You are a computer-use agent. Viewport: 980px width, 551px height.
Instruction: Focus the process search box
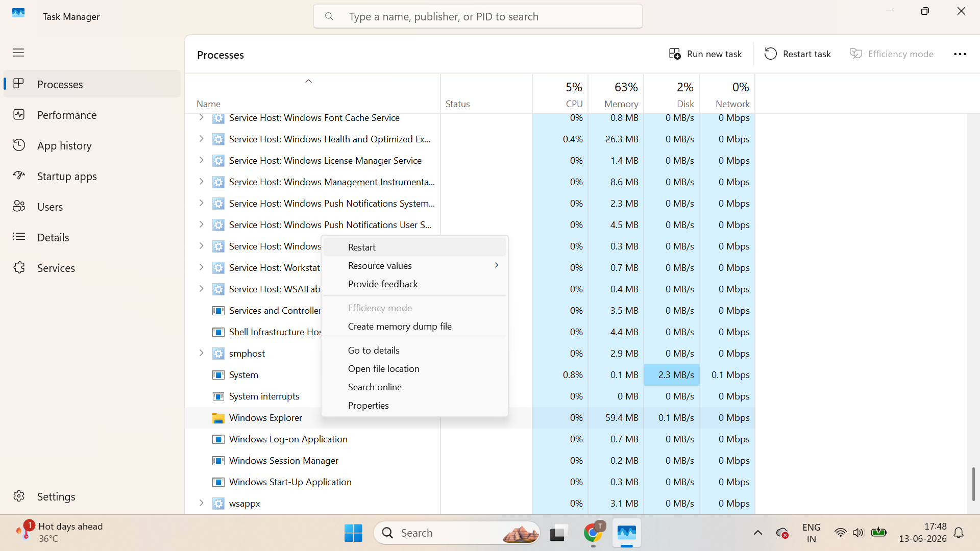coord(478,16)
